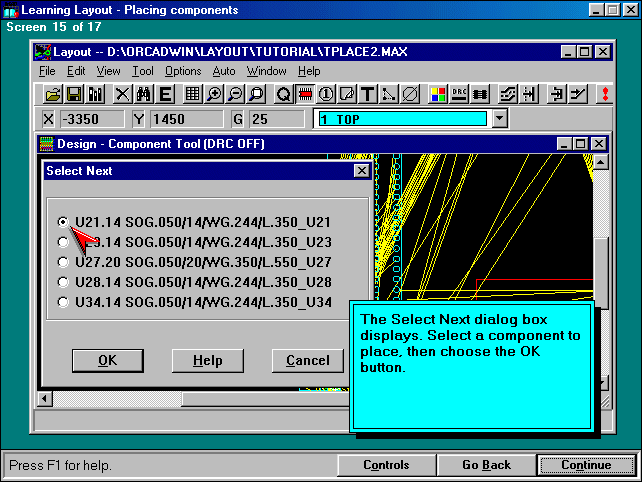The width and height of the screenshot is (642, 482).
Task: Click the Cancel button in dialog
Action: tap(307, 360)
